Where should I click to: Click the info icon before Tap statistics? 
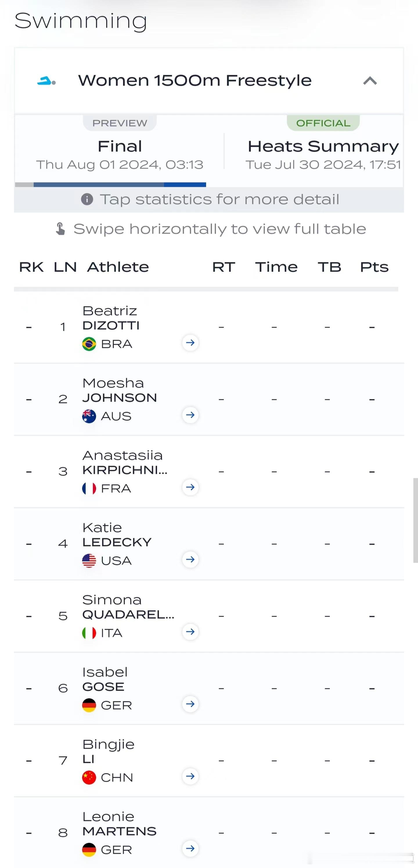click(87, 199)
